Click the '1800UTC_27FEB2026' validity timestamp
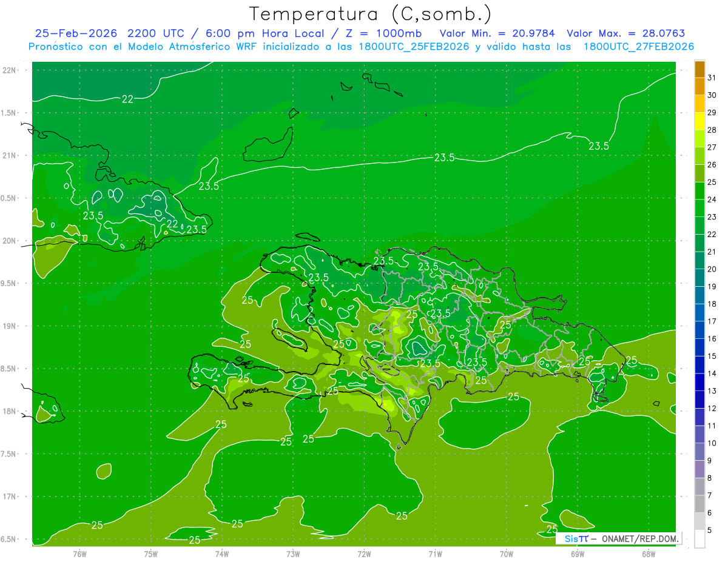This screenshot has width=728, height=562. 638,47
